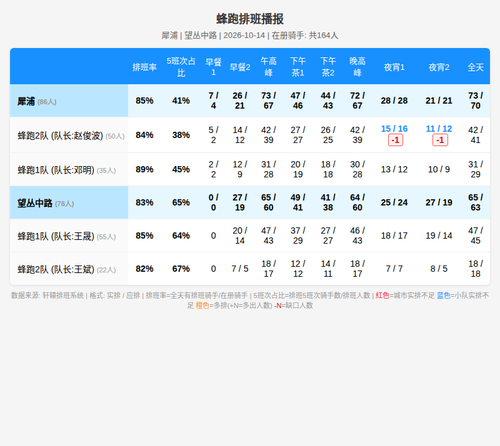Click the 橙色 legend label in footer

point(202,305)
